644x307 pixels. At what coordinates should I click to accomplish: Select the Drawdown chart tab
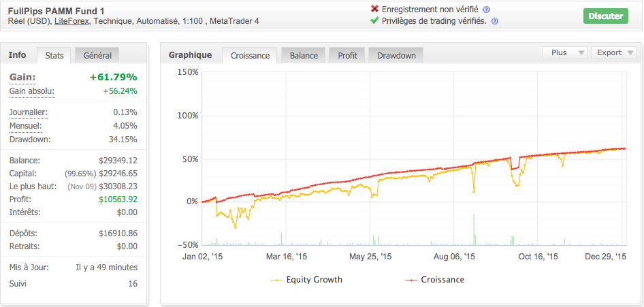396,55
